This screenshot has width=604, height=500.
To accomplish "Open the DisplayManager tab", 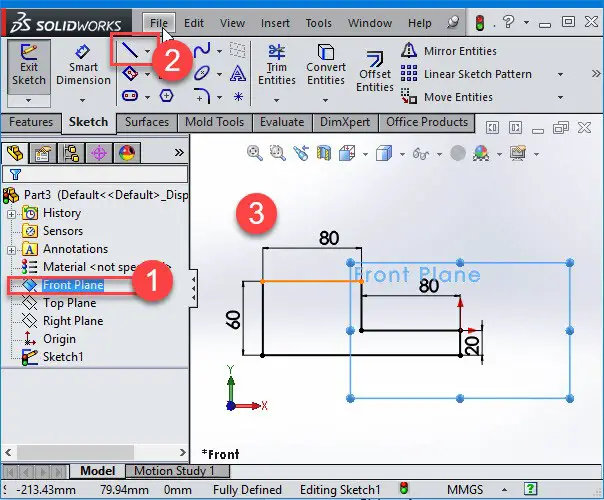I will tap(127, 153).
